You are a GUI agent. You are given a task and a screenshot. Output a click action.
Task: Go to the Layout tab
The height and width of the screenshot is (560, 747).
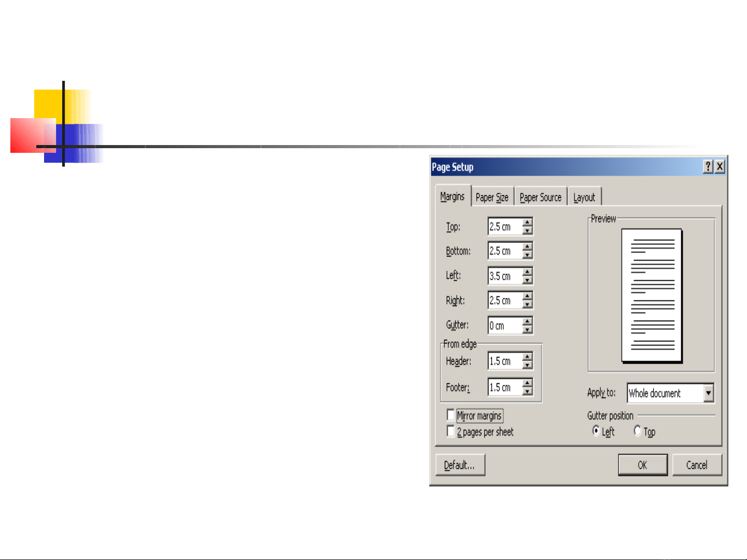(584, 197)
